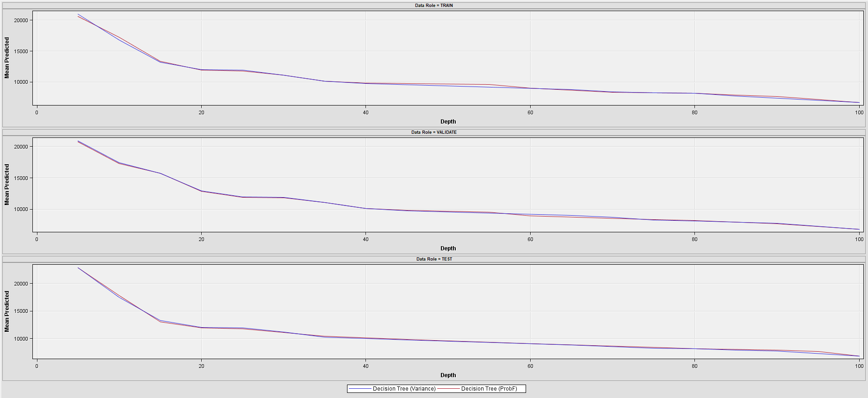Click the 20000 y-axis tick in TRAIN chart
This screenshot has height=398, width=868.
click(x=21, y=20)
